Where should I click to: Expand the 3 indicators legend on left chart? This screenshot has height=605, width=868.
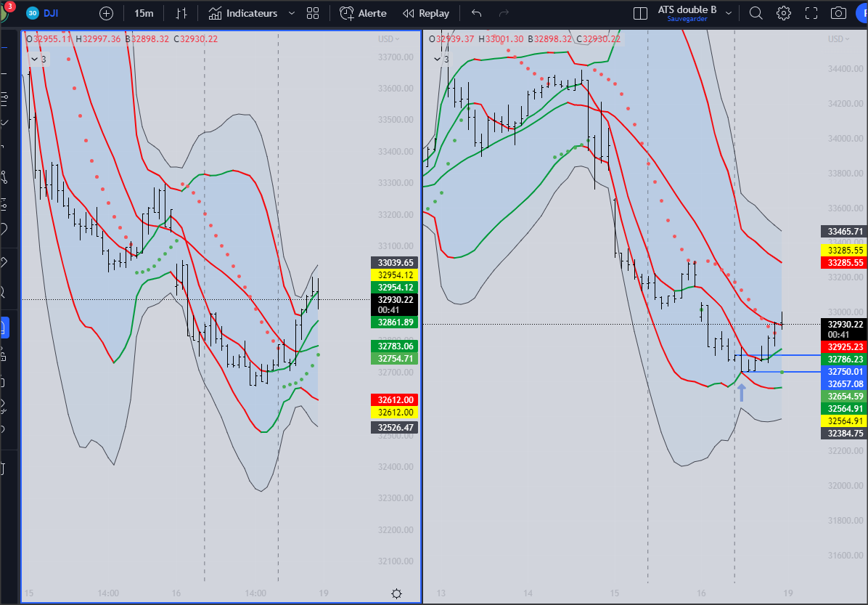(38, 60)
